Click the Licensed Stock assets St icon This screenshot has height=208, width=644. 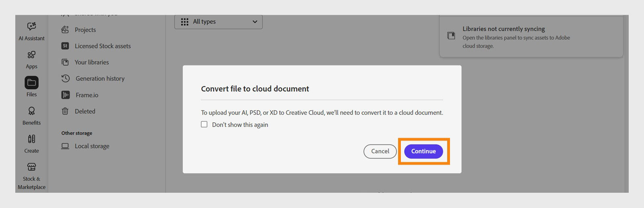tap(65, 46)
